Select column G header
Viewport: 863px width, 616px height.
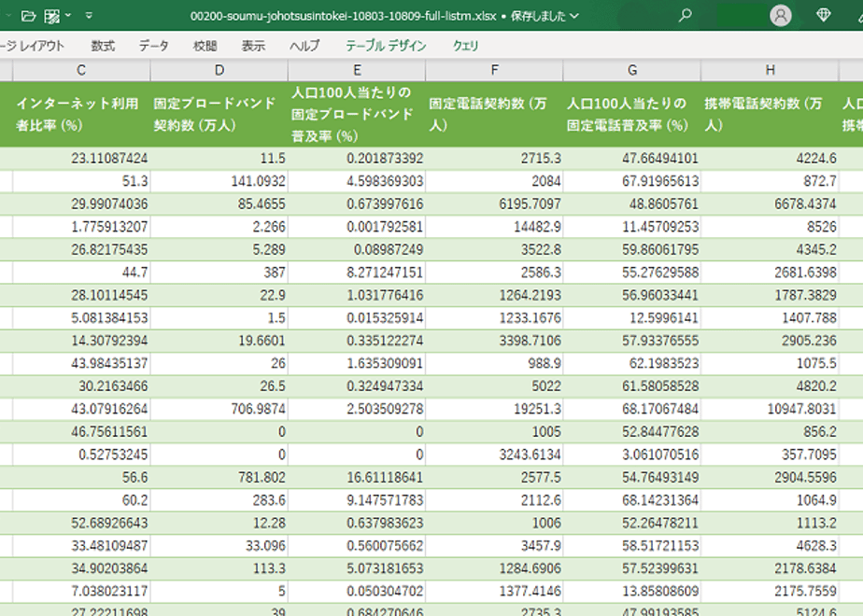click(631, 70)
